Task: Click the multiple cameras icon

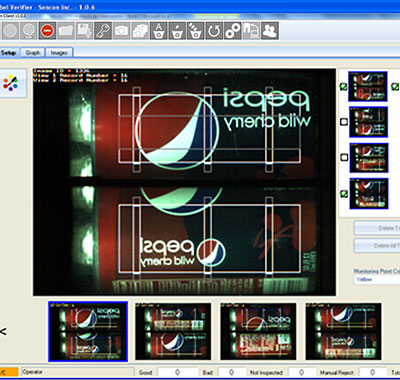Action: coord(140,31)
